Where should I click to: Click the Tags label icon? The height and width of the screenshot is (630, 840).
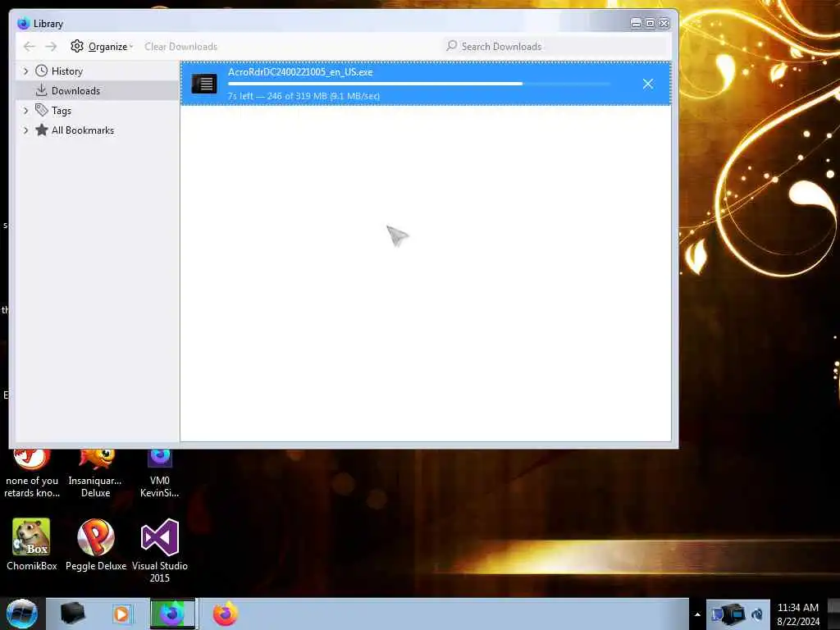(x=41, y=110)
